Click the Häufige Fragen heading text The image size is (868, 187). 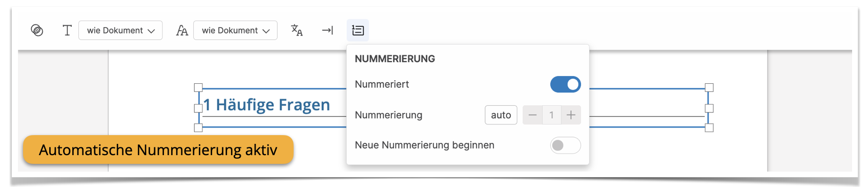(273, 105)
